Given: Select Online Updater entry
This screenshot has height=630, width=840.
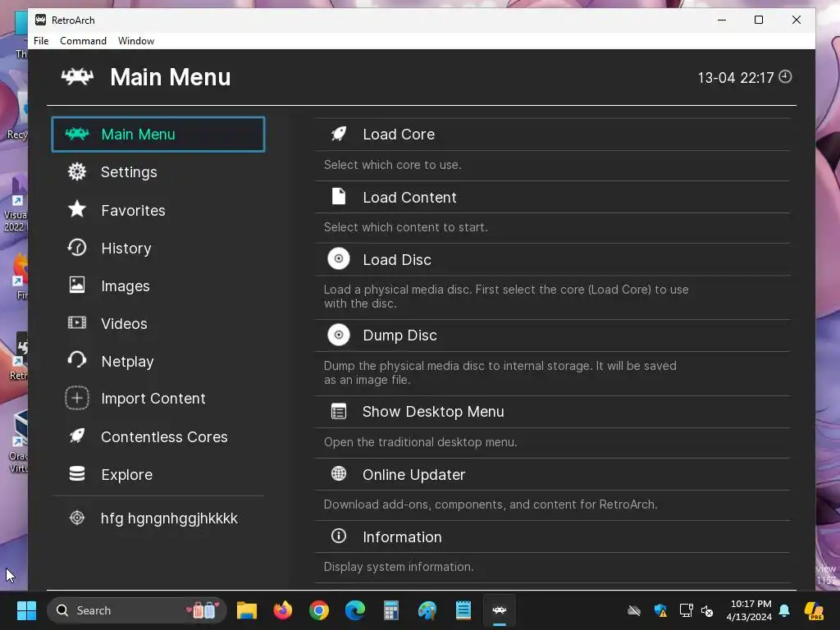Looking at the screenshot, I should click(x=552, y=475).
